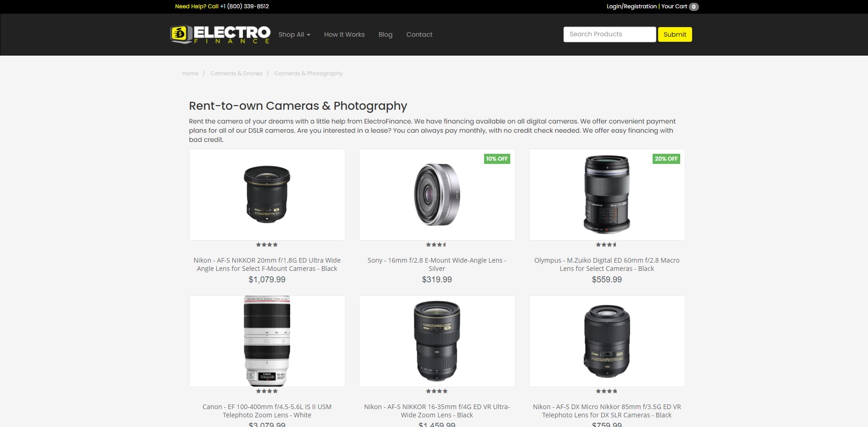Open Cameras & Drones breadcrumb
Image resolution: width=868 pixels, height=427 pixels.
[x=237, y=73]
